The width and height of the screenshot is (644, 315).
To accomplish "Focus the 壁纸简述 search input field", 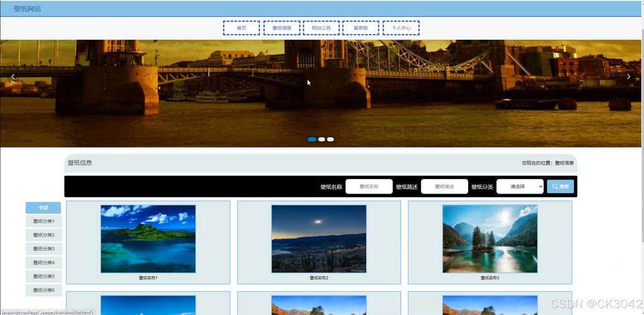I will (x=445, y=186).
